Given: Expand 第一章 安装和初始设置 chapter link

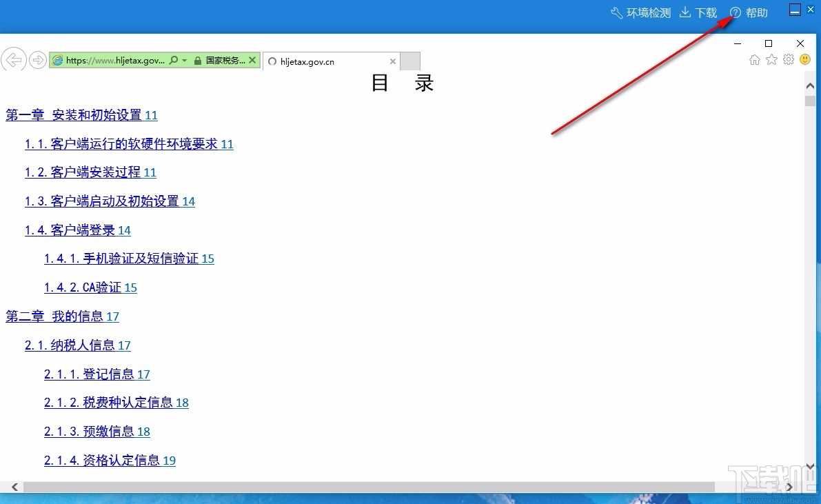Looking at the screenshot, I should click(76, 115).
